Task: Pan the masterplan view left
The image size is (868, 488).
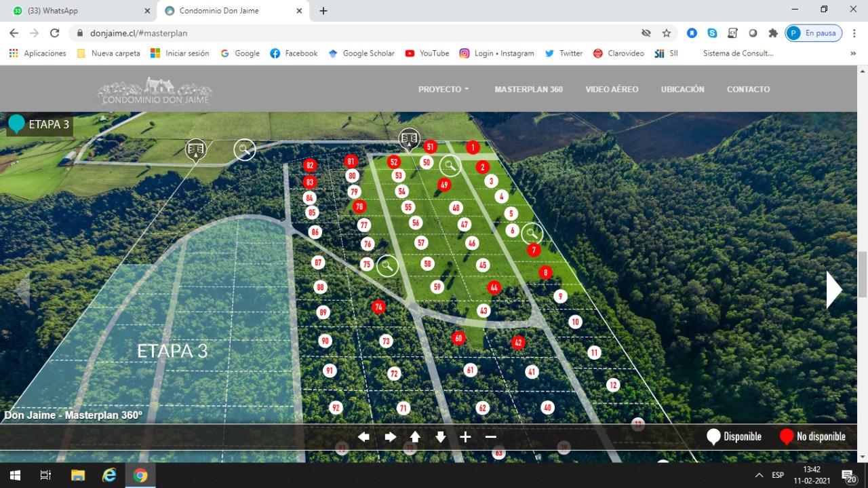Action: tap(363, 437)
